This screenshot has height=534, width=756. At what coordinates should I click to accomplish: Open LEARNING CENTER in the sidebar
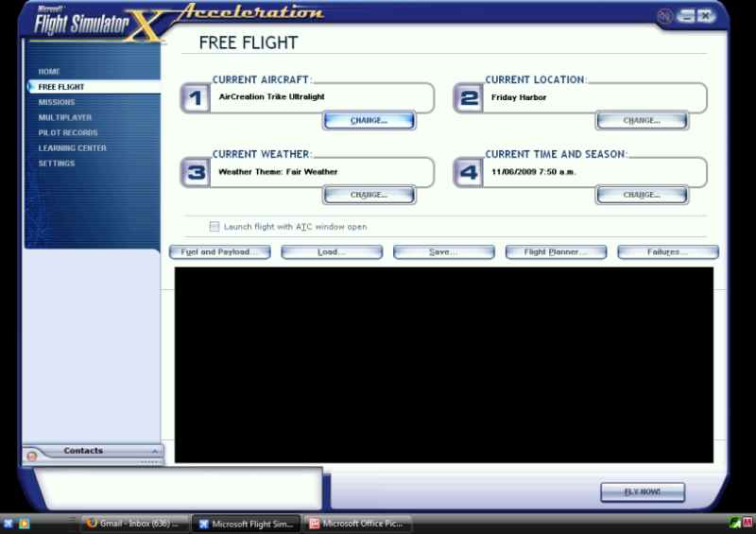73,148
